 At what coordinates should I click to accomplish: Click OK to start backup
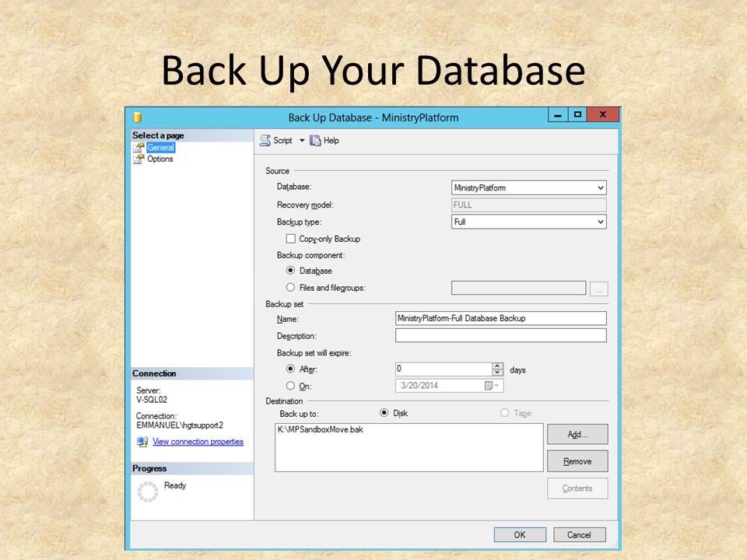pos(520,535)
